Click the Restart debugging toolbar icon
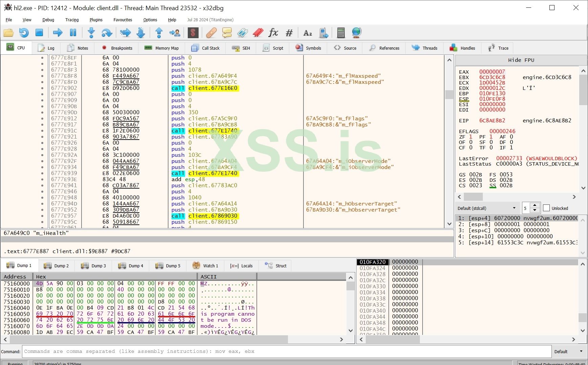Image resolution: width=588 pixels, height=365 pixels. [x=24, y=33]
